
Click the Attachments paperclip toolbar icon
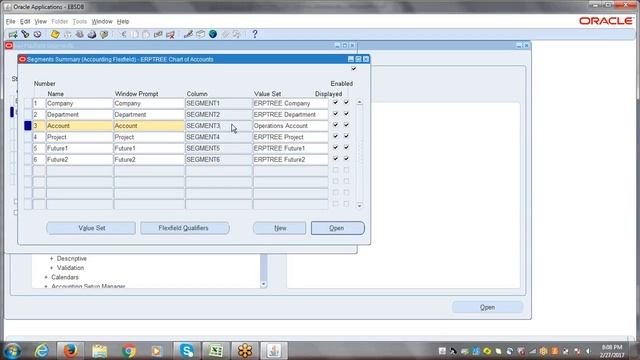pyautogui.click(x=225, y=34)
